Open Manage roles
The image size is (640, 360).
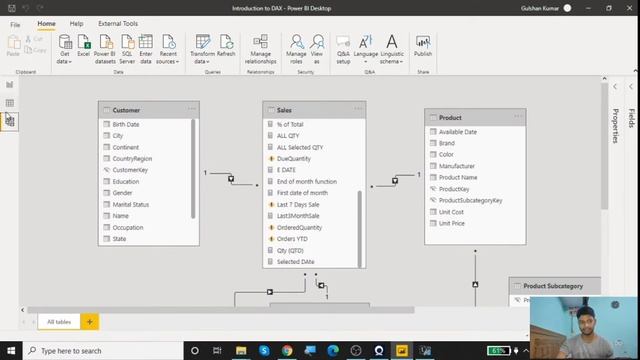click(x=296, y=49)
